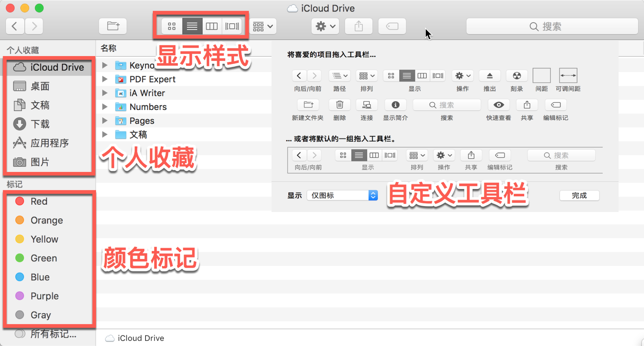The height and width of the screenshot is (346, 644).
Task: Expand the iA Writer folder
Action: [x=104, y=93]
